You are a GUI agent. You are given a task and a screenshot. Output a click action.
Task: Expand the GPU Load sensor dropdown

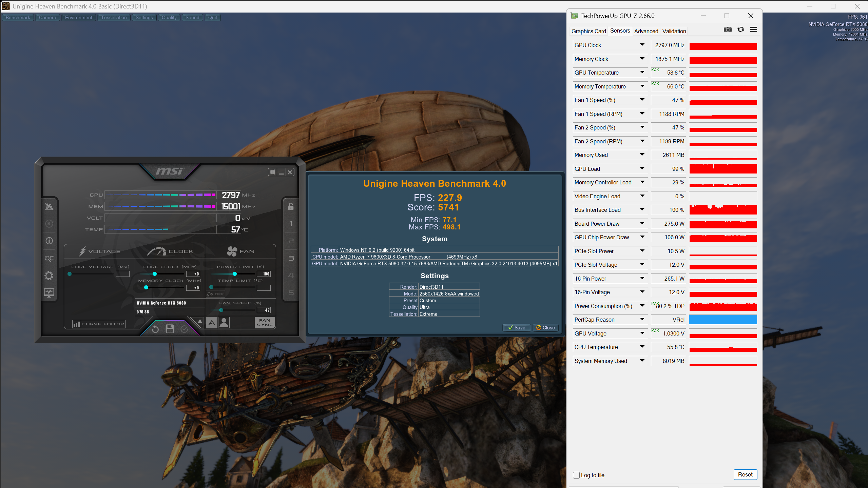point(642,168)
